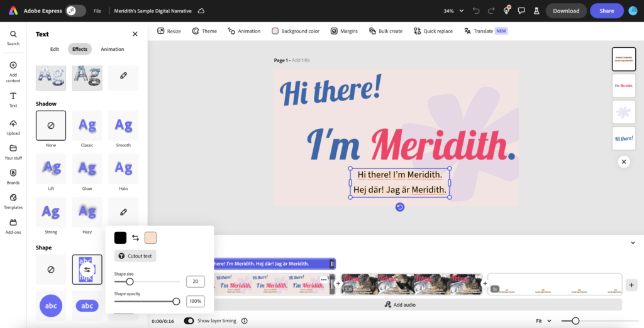Click the Cutout text button
Viewport: 644px width, 328px height.
click(x=135, y=256)
